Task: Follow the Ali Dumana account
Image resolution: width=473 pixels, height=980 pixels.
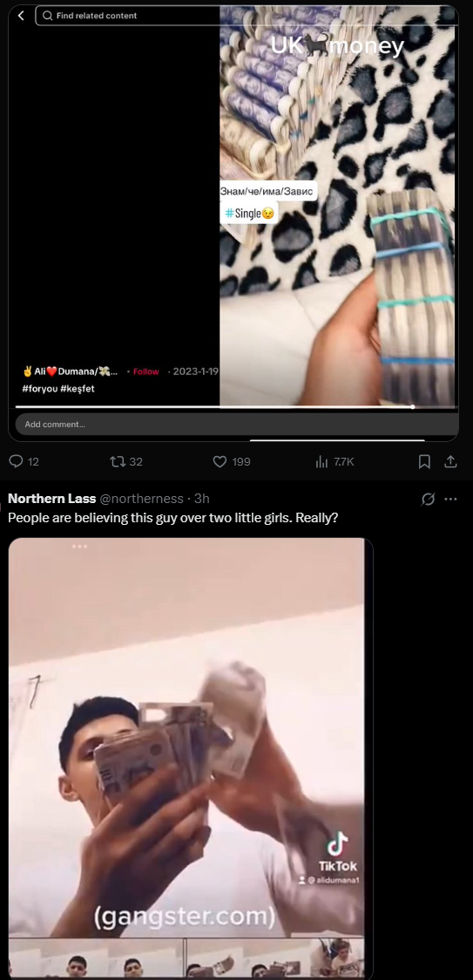Action: pos(146,371)
